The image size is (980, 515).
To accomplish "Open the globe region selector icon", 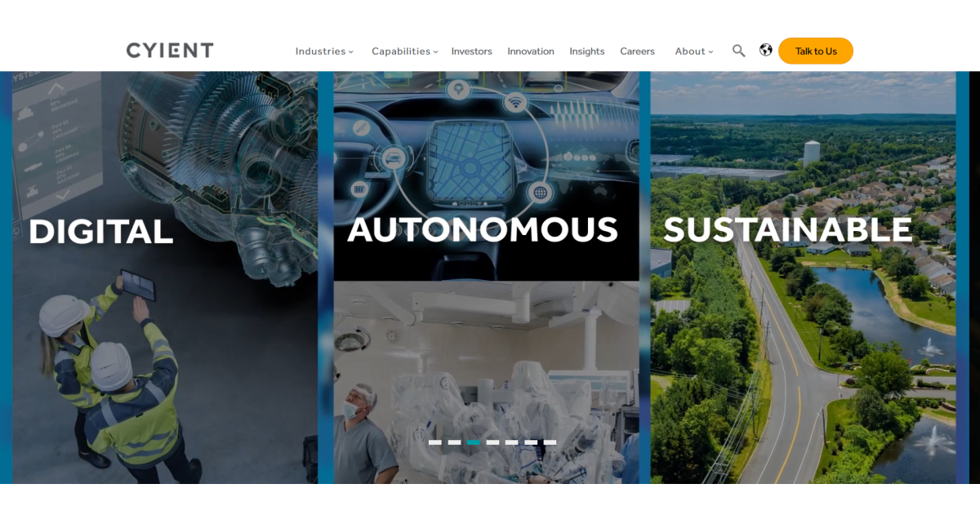I will (766, 50).
